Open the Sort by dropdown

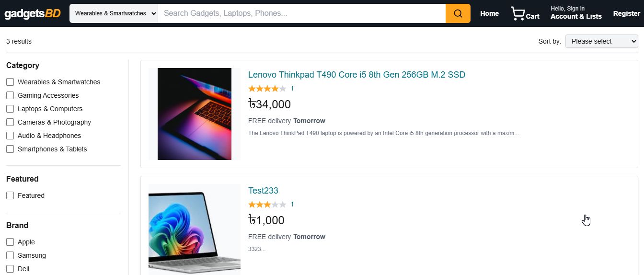602,41
